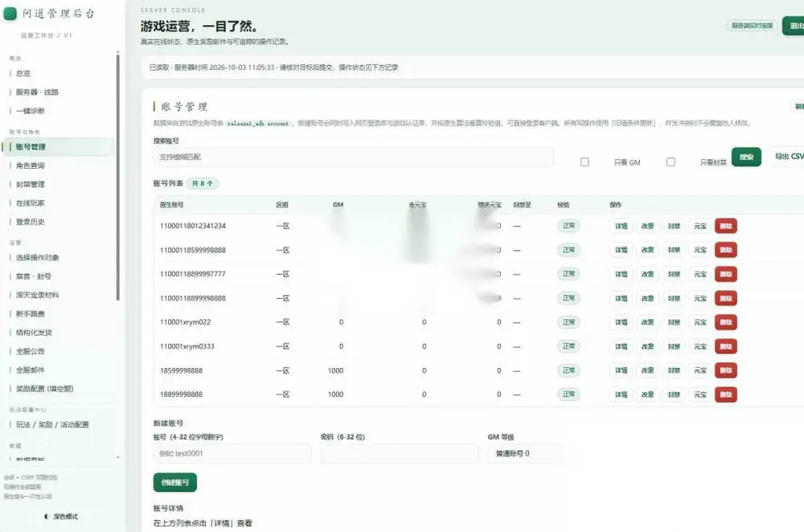Click 封禁 for account 11000118899998888

[x=674, y=298]
